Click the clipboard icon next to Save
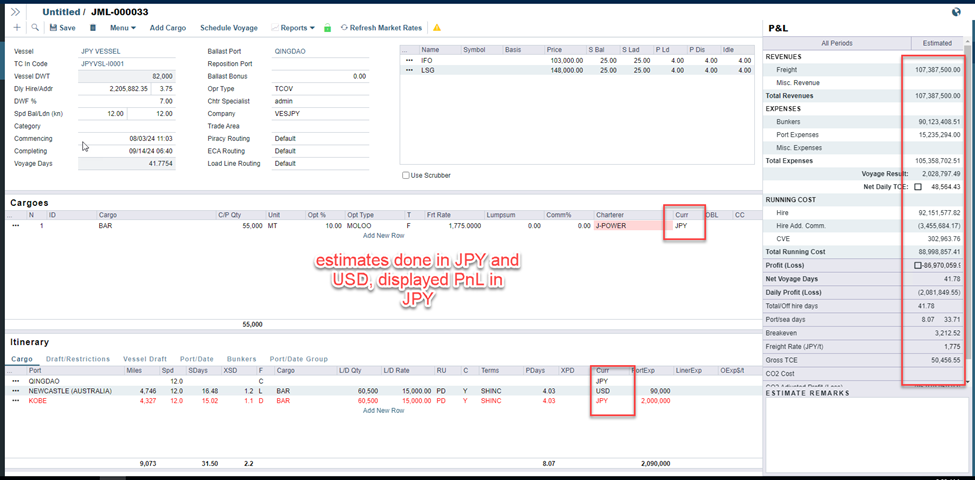975x480 pixels. tap(93, 28)
